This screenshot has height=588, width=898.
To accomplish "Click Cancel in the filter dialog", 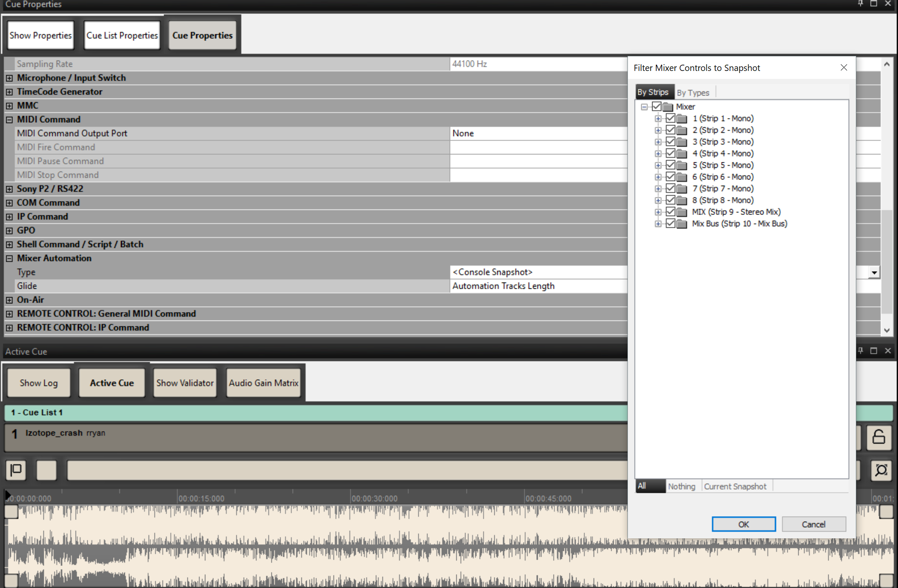I will (x=814, y=524).
